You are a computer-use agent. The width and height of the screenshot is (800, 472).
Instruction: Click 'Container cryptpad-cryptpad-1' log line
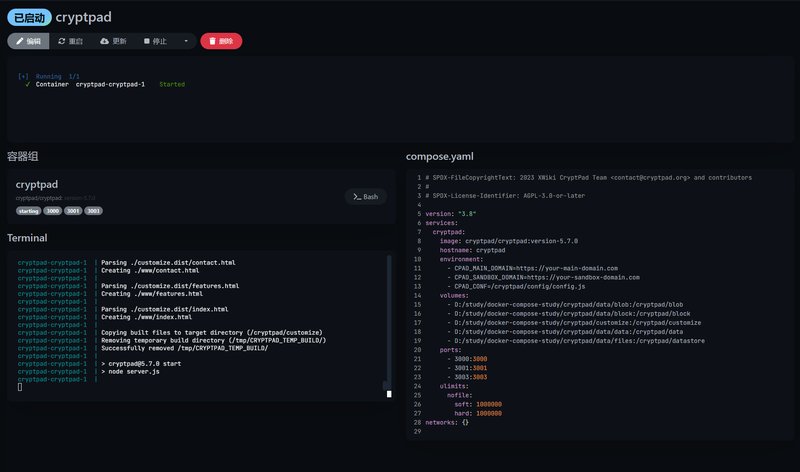click(x=90, y=84)
